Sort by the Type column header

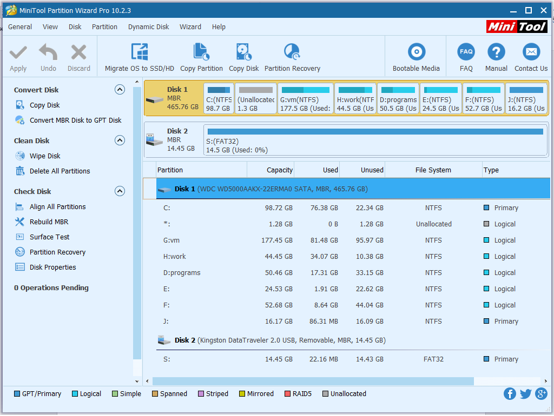(x=516, y=170)
